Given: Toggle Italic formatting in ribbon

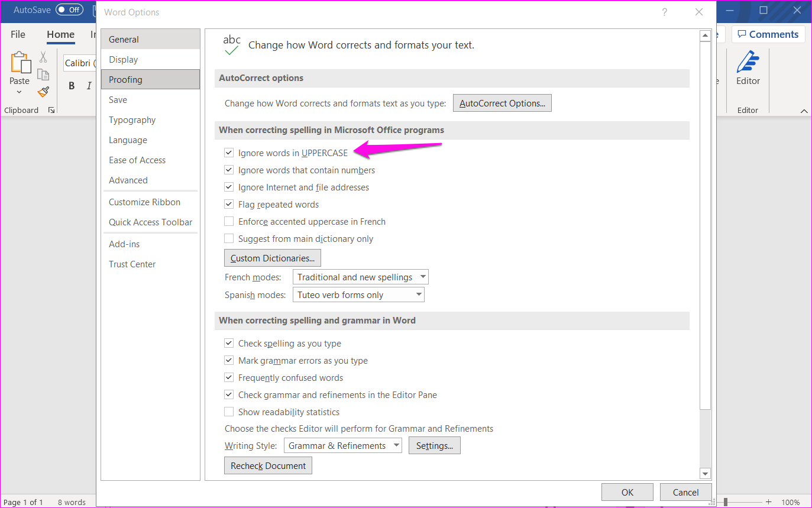Looking at the screenshot, I should [x=89, y=86].
